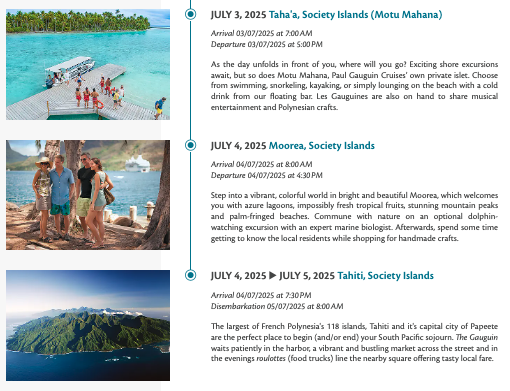Open the Taha'a, Society Islands (Motu Mahana) link

pos(355,15)
